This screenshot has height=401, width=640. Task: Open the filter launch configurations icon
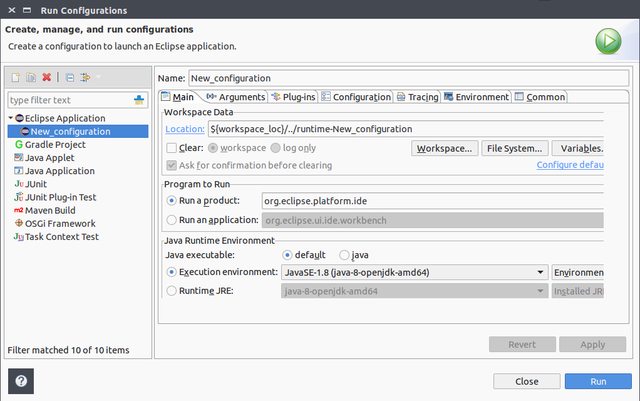pyautogui.click(x=85, y=77)
